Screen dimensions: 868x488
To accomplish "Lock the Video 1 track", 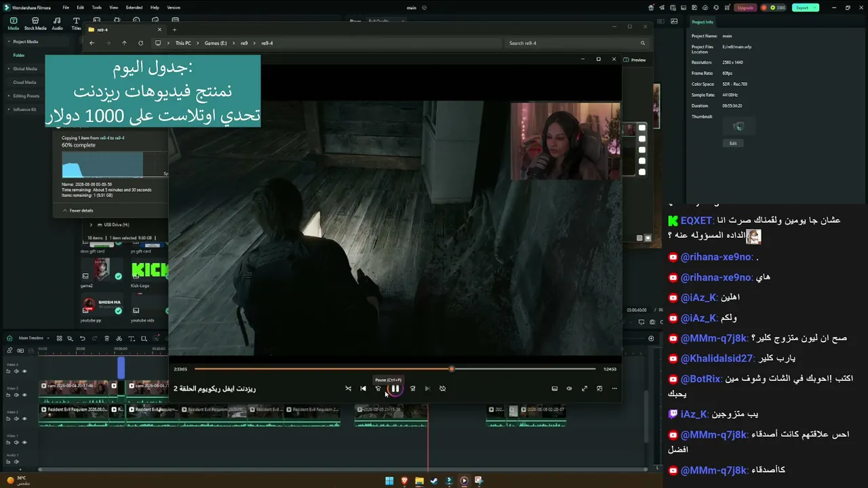I will click(8, 443).
